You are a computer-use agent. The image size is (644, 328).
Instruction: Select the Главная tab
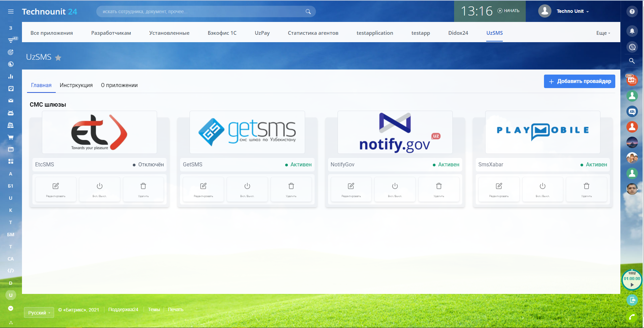click(x=41, y=85)
